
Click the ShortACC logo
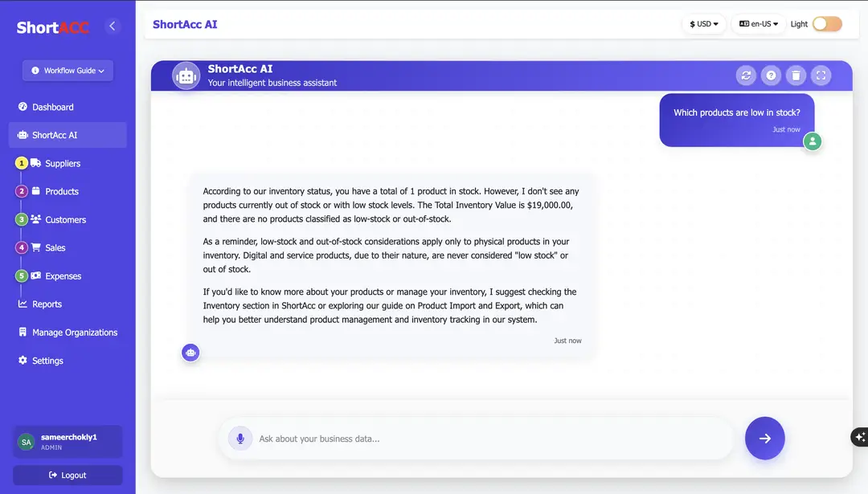[52, 27]
